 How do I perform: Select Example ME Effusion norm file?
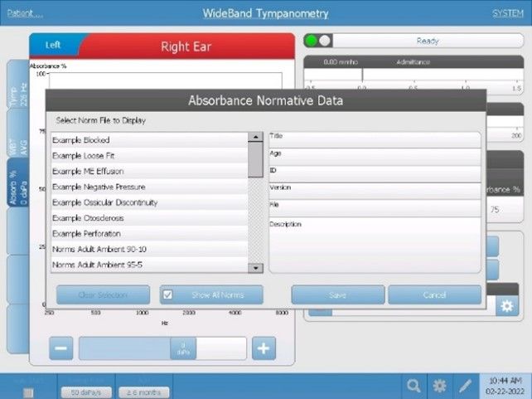coord(150,171)
